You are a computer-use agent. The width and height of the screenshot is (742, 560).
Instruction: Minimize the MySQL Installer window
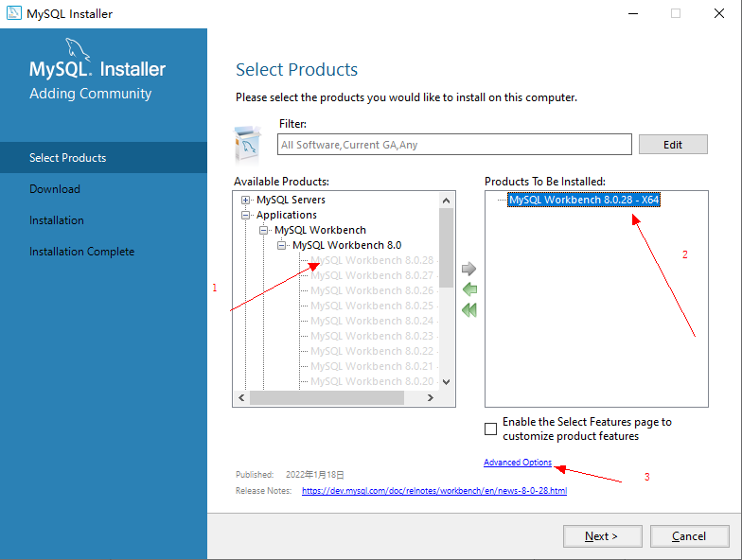[x=632, y=13]
